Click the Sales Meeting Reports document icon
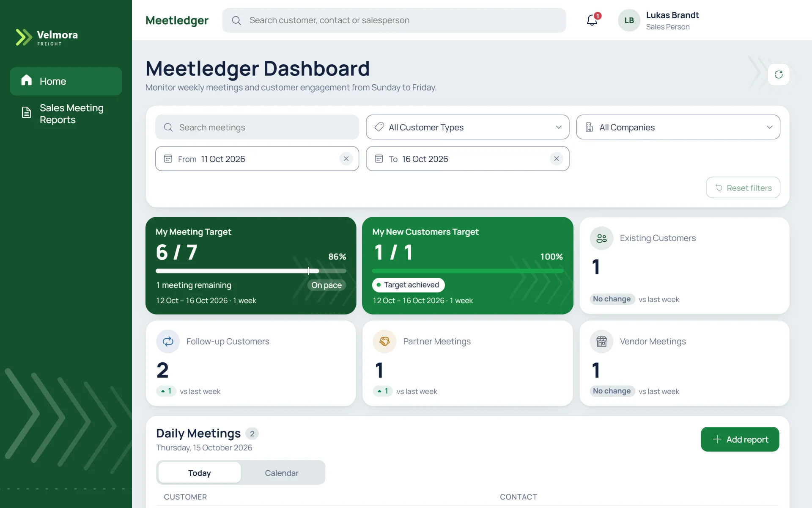This screenshot has height=508, width=812. click(27, 113)
